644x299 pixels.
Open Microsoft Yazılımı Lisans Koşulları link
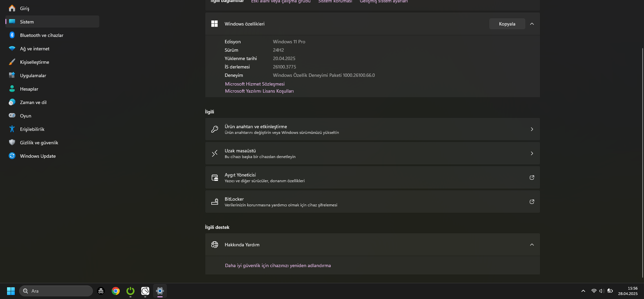tap(259, 91)
